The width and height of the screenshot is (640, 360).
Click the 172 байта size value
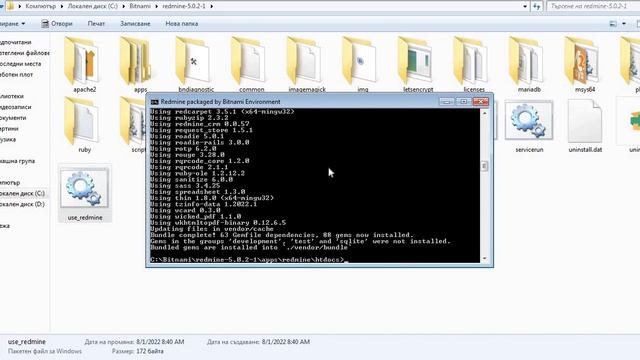click(x=150, y=351)
